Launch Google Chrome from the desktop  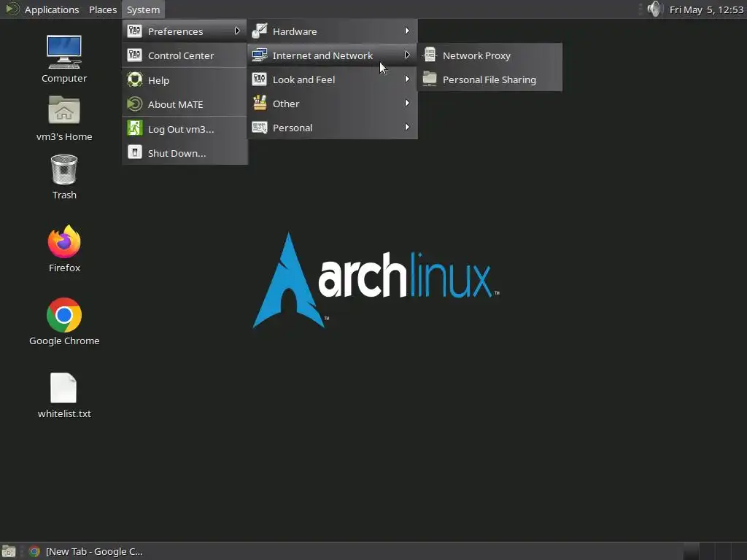(64, 315)
